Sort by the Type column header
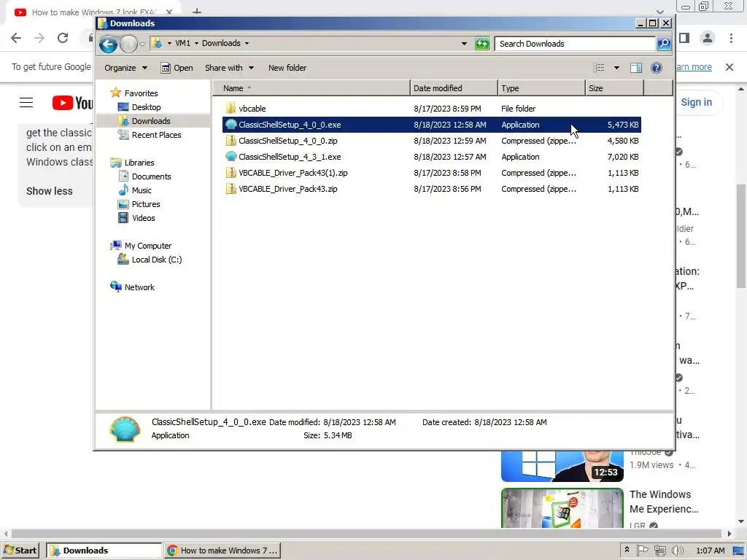 (541, 88)
